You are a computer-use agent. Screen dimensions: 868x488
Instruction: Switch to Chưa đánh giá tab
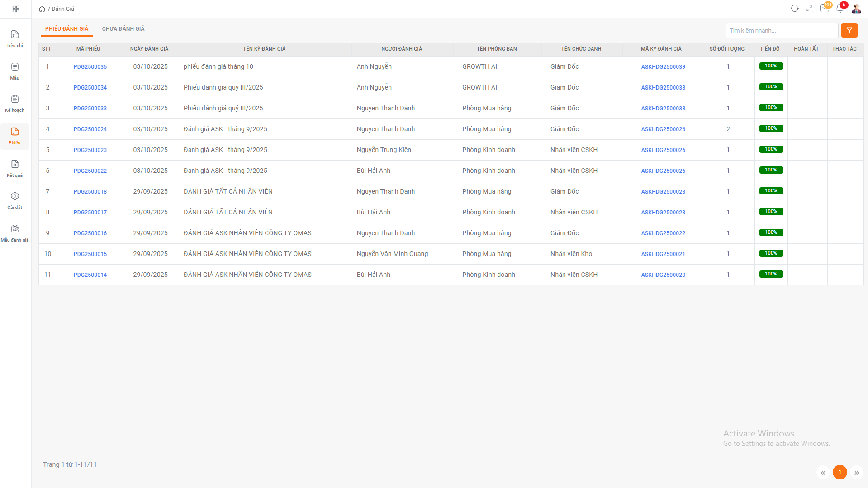coord(123,29)
